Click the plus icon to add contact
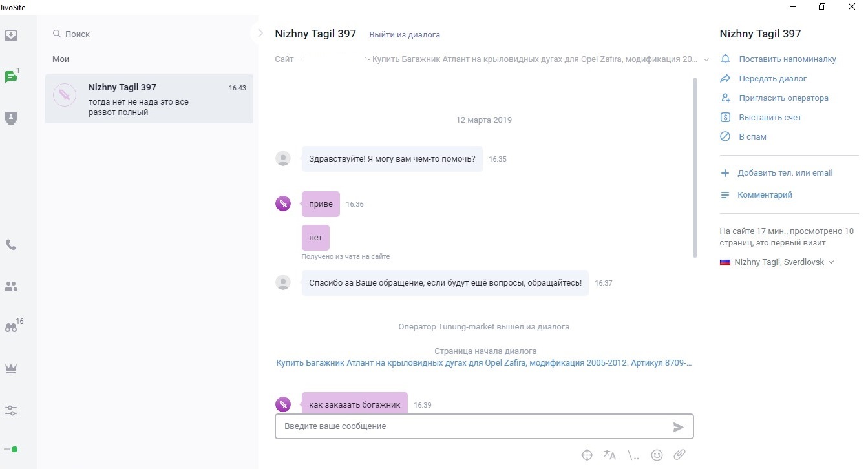 (x=725, y=173)
